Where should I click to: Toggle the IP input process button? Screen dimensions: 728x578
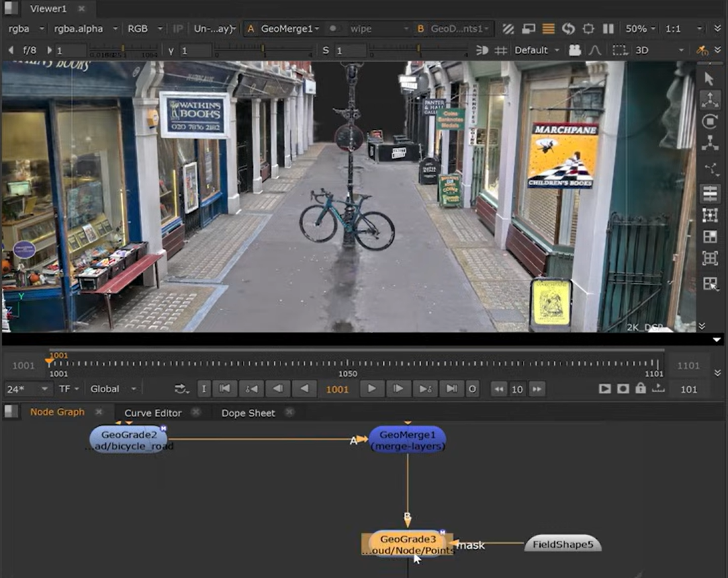pyautogui.click(x=177, y=29)
